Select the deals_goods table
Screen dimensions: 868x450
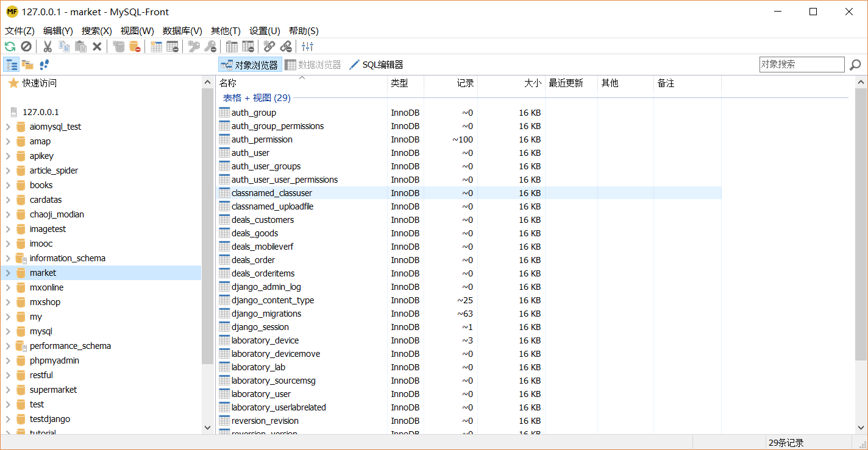[x=254, y=233]
